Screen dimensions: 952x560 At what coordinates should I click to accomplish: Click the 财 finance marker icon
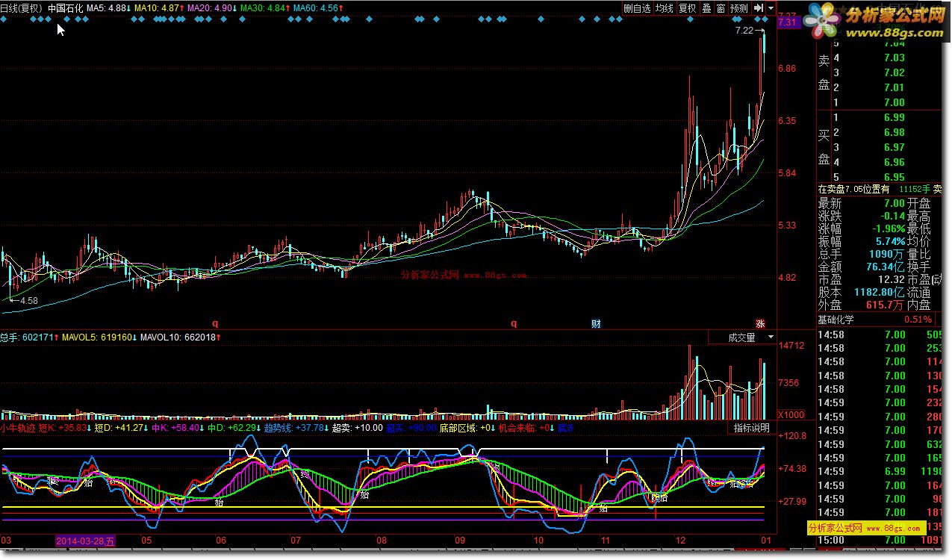596,324
